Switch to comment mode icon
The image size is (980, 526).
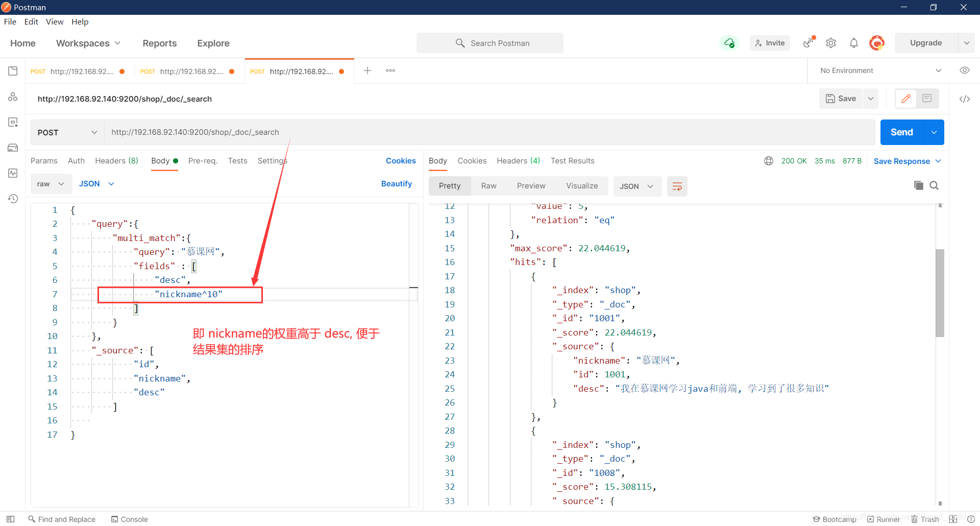coord(927,99)
